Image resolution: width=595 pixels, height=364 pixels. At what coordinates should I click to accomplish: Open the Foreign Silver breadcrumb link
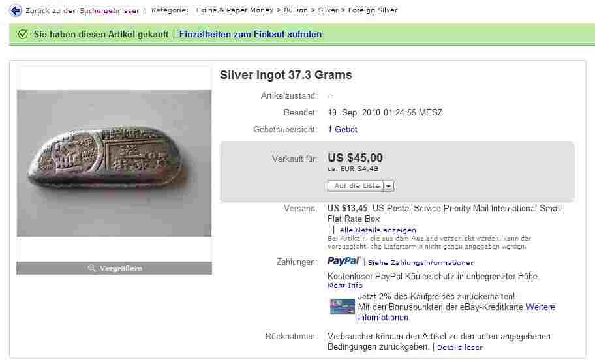373,10
